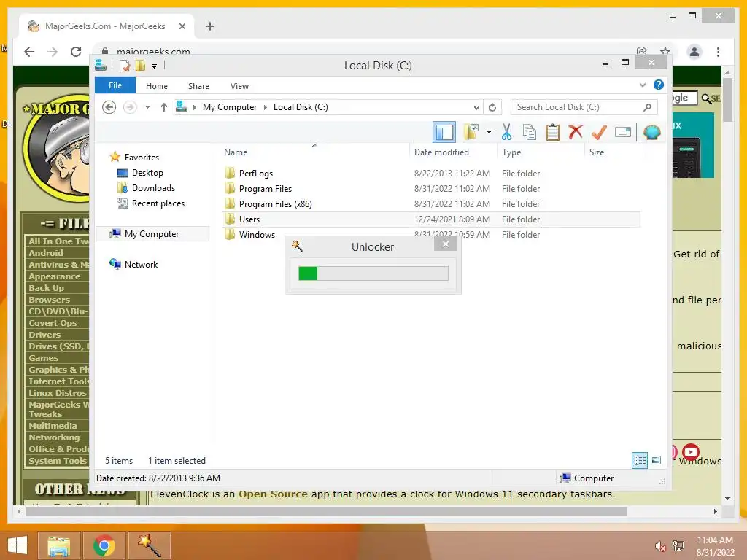This screenshot has width=747, height=560.
Task: Open the Chrome three-dot menu
Action: (718, 52)
